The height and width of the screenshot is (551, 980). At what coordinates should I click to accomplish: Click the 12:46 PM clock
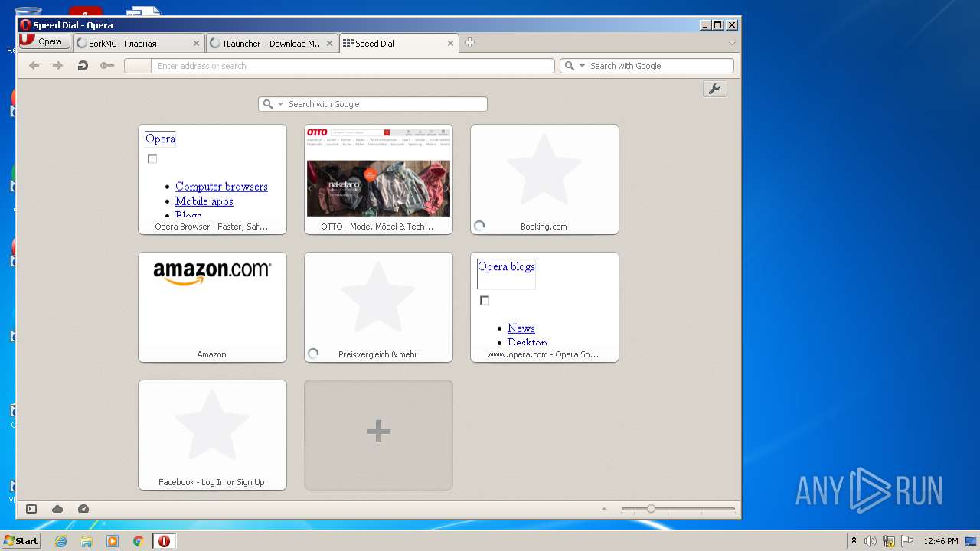tap(940, 541)
